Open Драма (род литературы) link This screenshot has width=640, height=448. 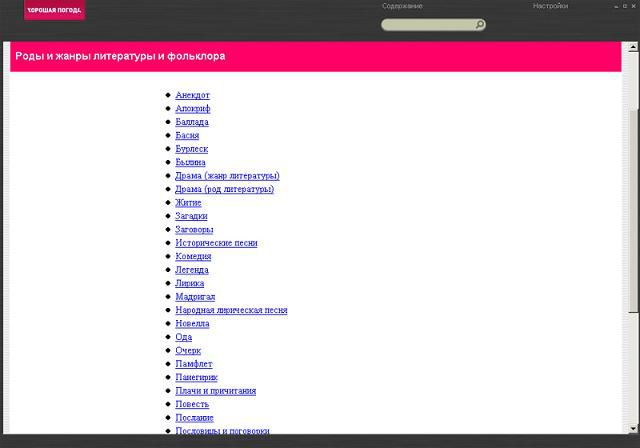point(224,189)
